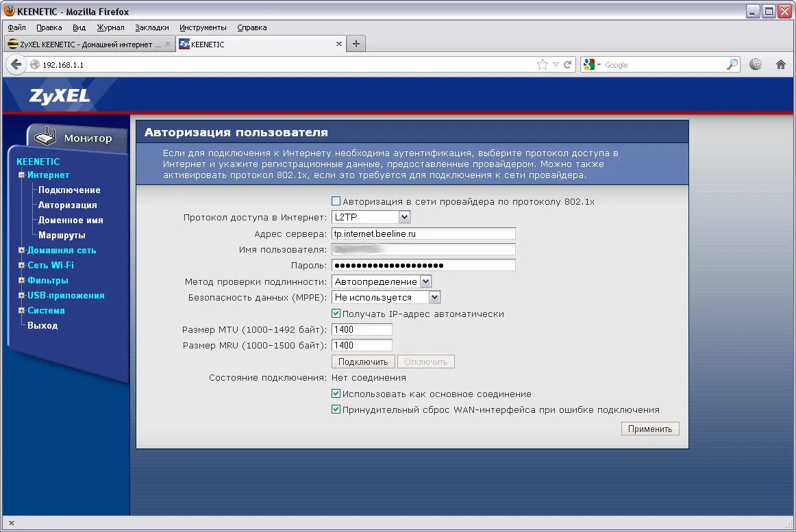The width and height of the screenshot is (796, 532).
Task: Click the Нет соединения status text
Action: [369, 378]
